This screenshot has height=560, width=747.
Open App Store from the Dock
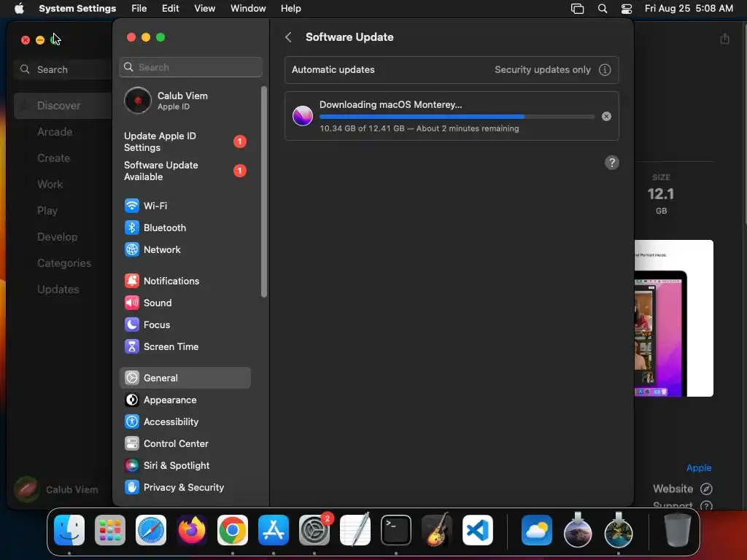click(x=274, y=530)
